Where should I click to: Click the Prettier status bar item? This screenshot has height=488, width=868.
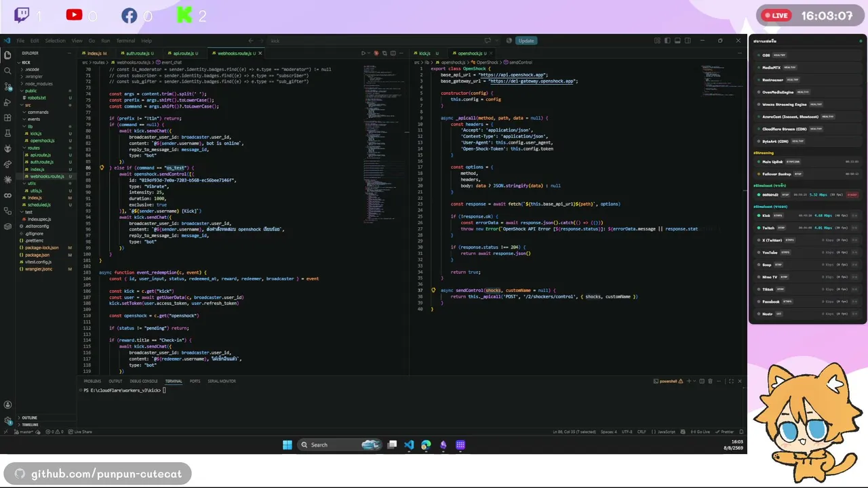[725, 432]
